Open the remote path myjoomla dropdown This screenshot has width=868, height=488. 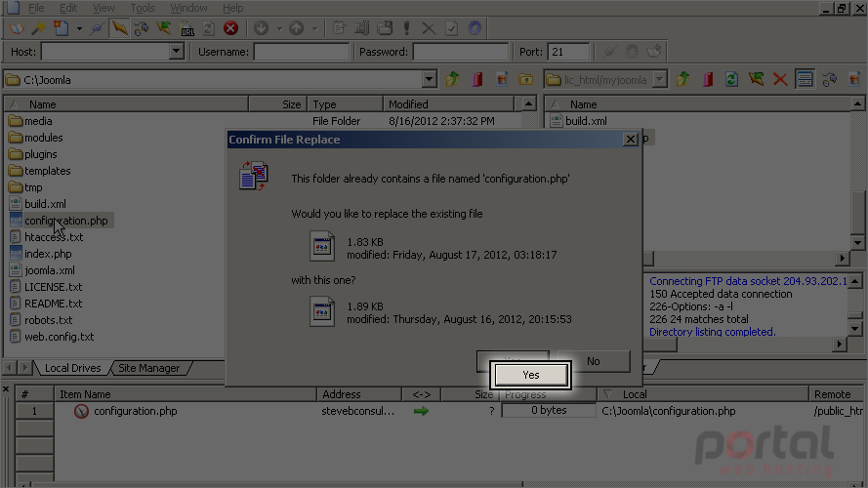(659, 80)
